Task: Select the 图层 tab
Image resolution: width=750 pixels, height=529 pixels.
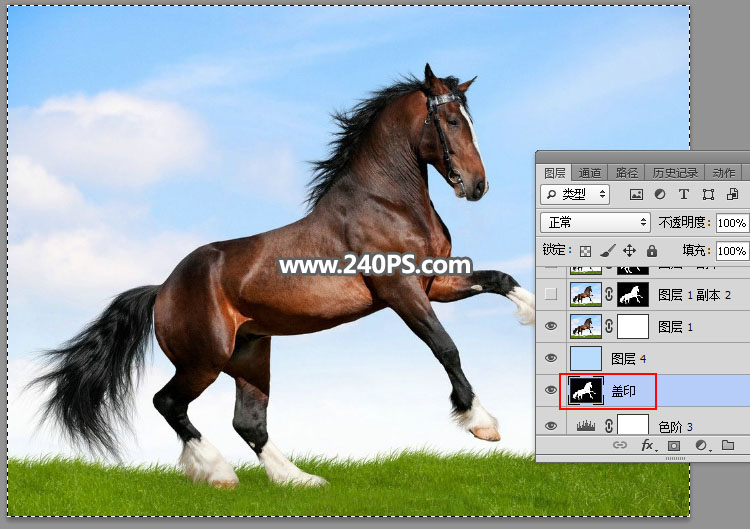Action: 555,173
